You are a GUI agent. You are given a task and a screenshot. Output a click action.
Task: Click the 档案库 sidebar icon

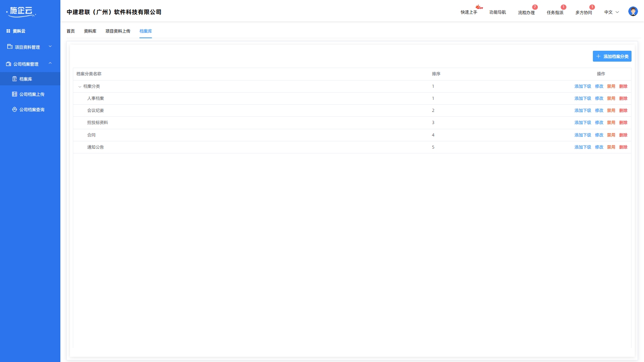(x=14, y=79)
